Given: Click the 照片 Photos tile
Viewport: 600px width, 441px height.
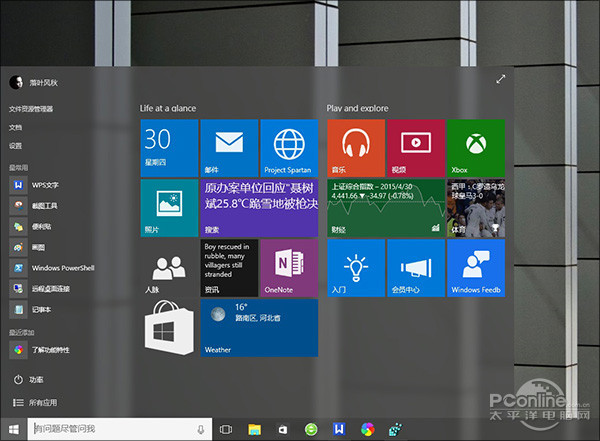Looking at the screenshot, I should (x=169, y=208).
